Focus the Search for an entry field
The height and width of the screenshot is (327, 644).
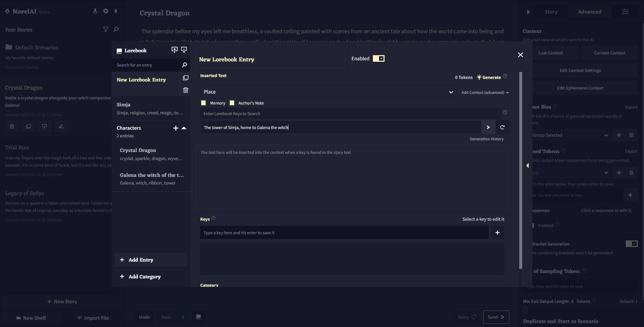[x=146, y=65]
